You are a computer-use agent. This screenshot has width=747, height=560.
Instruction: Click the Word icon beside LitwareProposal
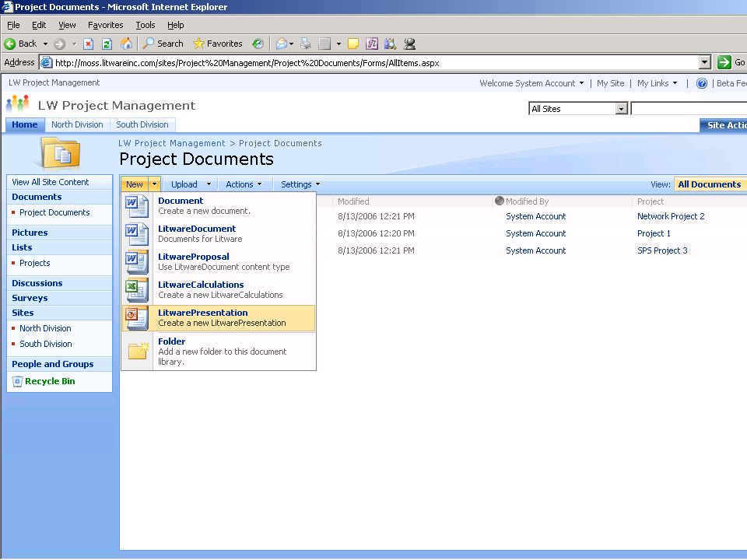137,262
